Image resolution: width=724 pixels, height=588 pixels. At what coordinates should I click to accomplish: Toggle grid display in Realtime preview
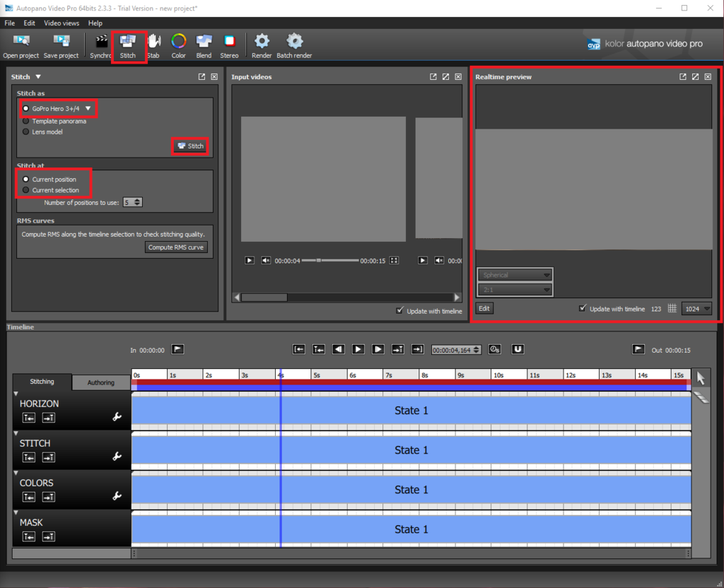672,308
